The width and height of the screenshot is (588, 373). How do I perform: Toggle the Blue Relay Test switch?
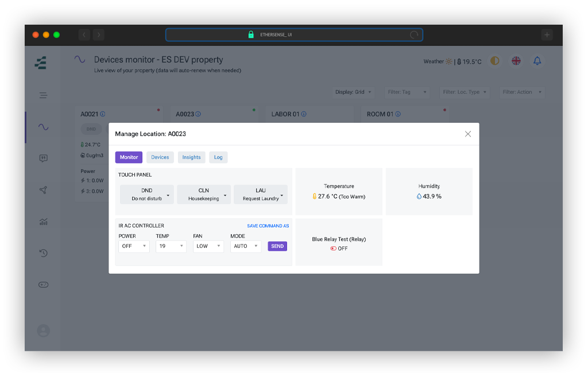pyautogui.click(x=333, y=248)
